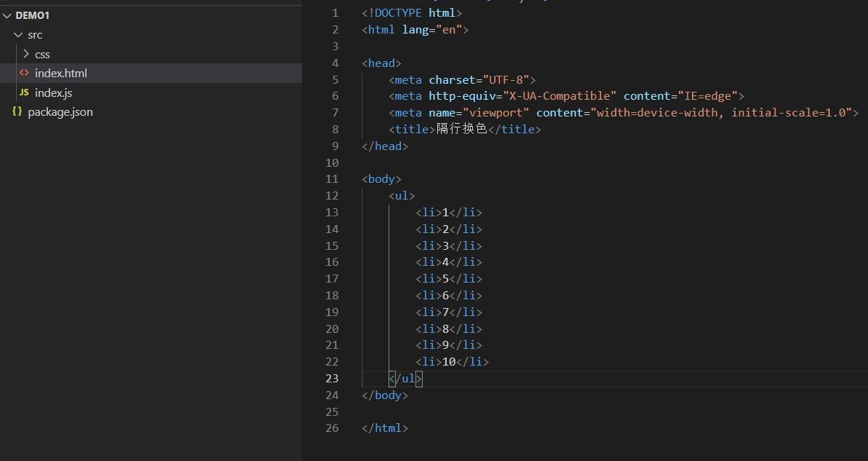Click the opening ul tag
868x461 pixels.
[x=402, y=196]
